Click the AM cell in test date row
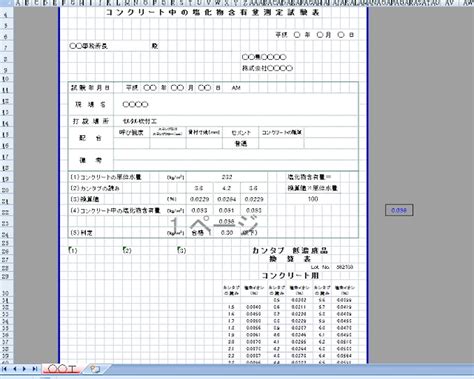This screenshot has width=474, height=379. [236, 88]
